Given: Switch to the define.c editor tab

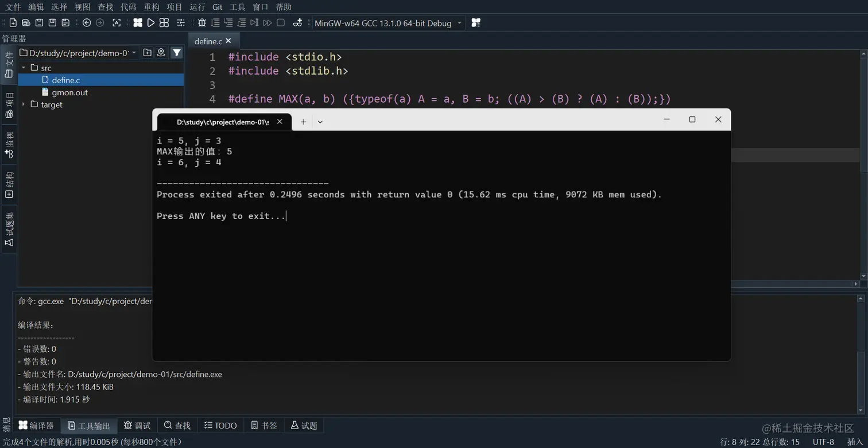Looking at the screenshot, I should 214,41.
